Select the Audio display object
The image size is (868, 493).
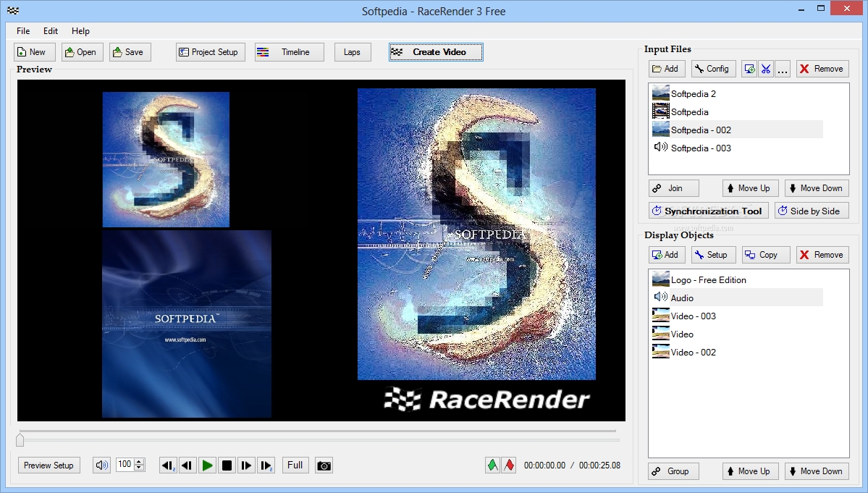click(738, 298)
